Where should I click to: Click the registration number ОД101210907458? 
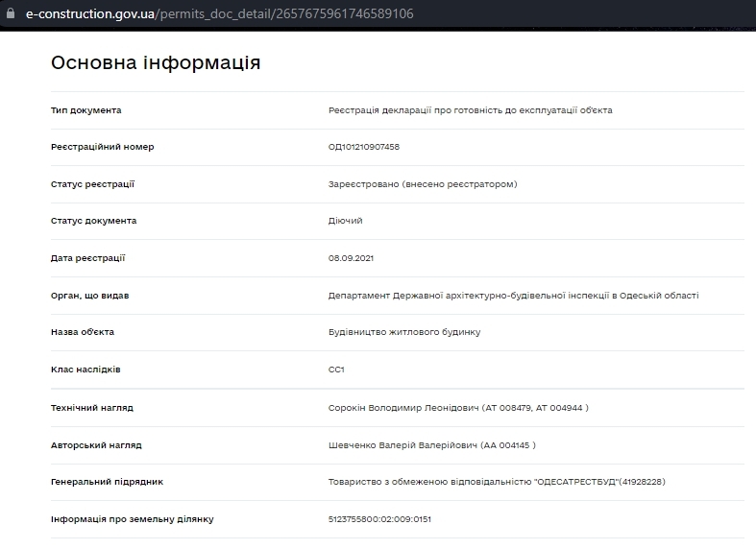coord(363,147)
